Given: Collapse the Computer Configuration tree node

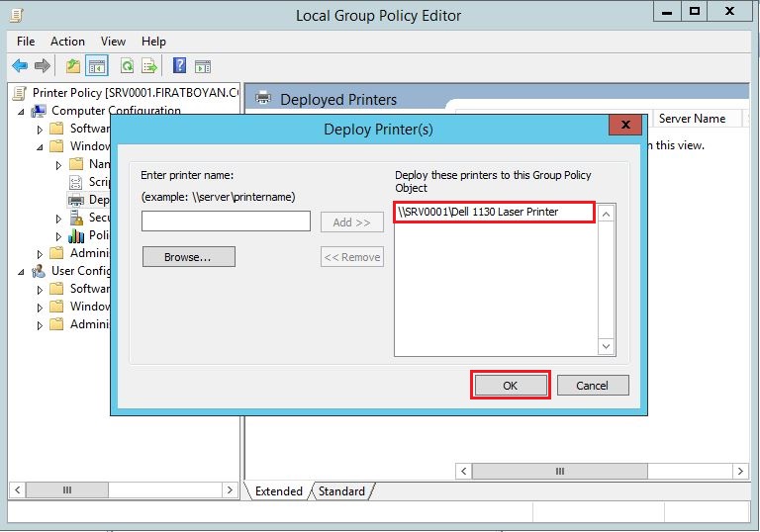Looking at the screenshot, I should (x=22, y=112).
